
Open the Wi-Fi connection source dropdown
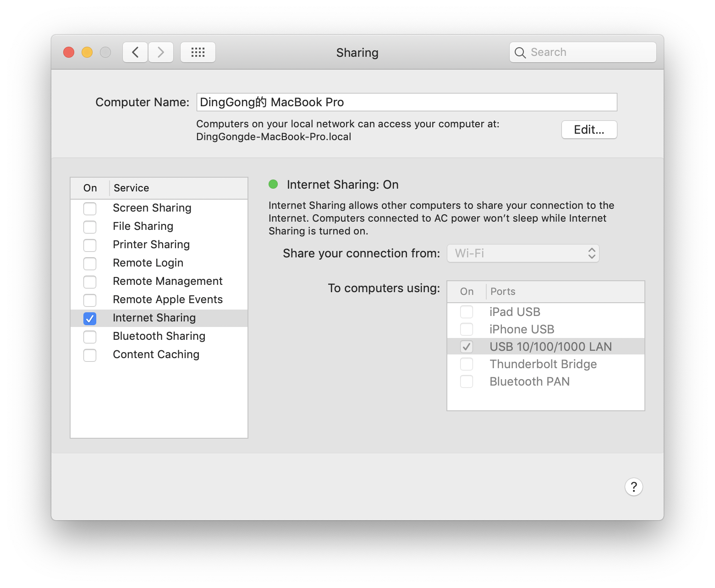point(523,253)
